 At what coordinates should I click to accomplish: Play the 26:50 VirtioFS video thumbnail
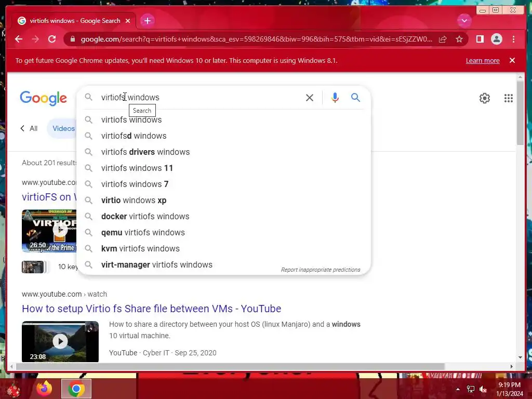tap(49, 231)
